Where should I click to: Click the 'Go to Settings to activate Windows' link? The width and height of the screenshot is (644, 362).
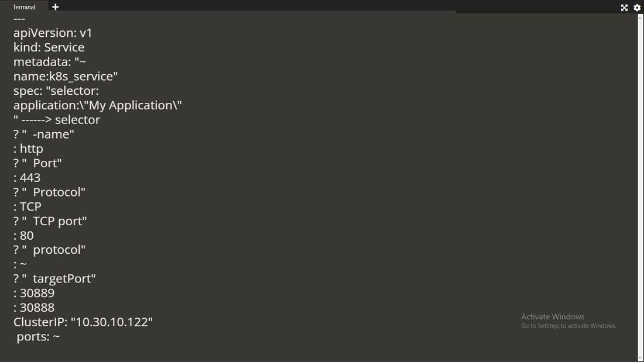[x=568, y=326]
